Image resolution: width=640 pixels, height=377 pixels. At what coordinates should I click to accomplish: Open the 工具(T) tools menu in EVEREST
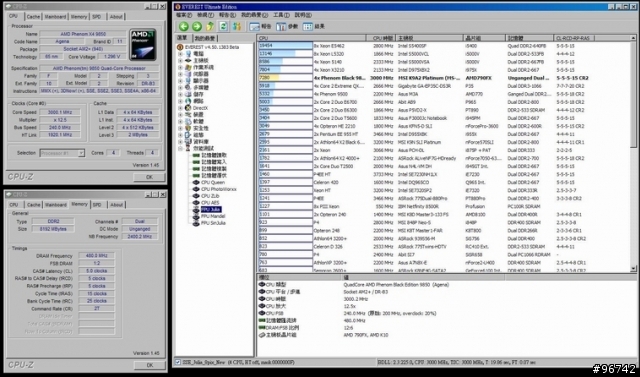tap(281, 15)
